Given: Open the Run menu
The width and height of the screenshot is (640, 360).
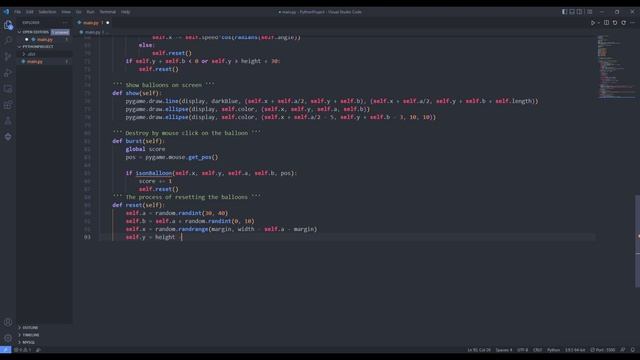Looking at the screenshot, I should (x=90, y=12).
